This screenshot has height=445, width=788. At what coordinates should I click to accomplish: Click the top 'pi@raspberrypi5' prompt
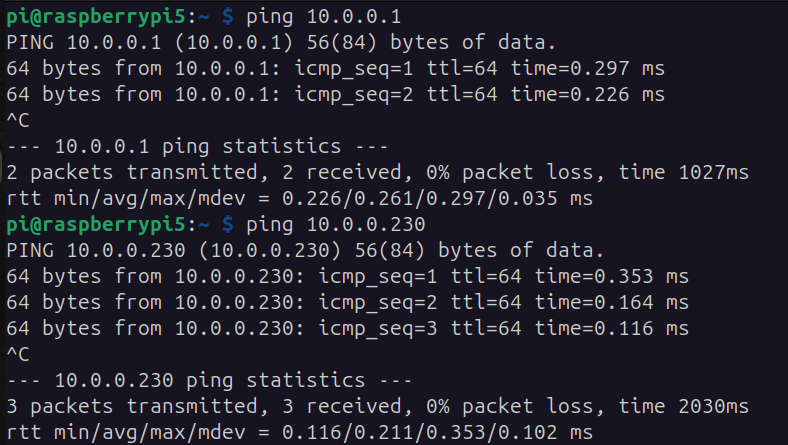[x=96, y=17]
